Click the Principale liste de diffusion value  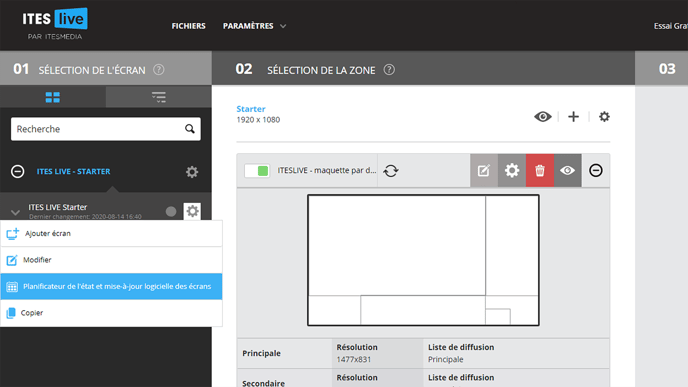pyautogui.click(x=445, y=359)
